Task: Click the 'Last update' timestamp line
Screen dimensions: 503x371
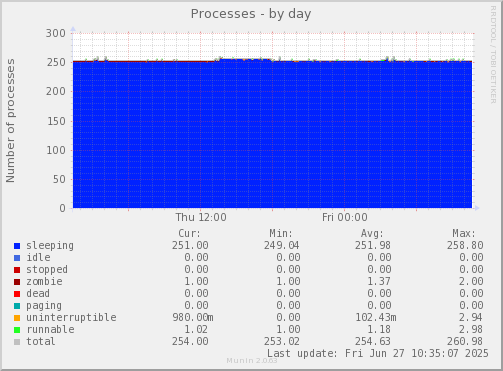Action: pos(378,353)
